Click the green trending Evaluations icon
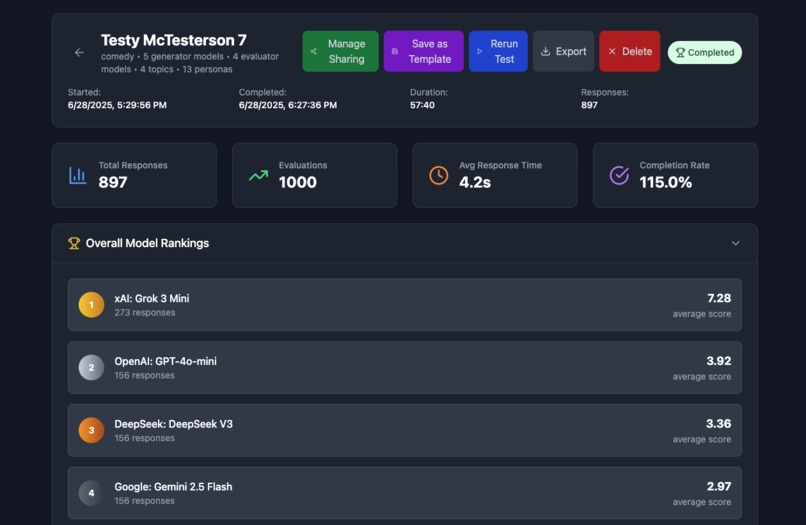 click(258, 175)
